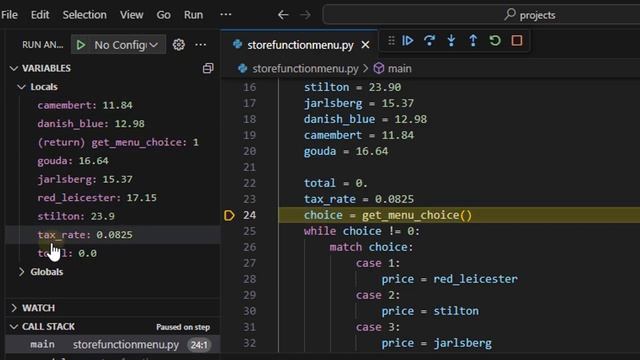Open the Run menu
Screen dimensions: 640x360
pyautogui.click(x=193, y=15)
